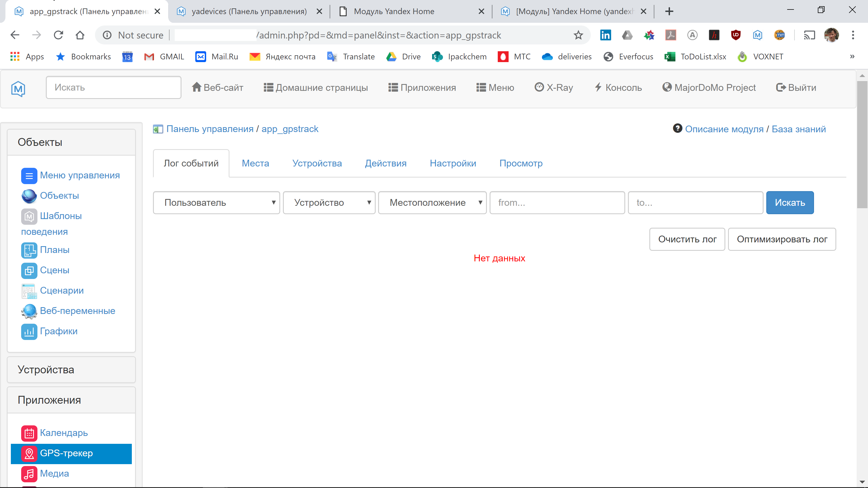Select the Сценарии icon in sidebar
This screenshot has width=868, height=488.
click(x=29, y=291)
